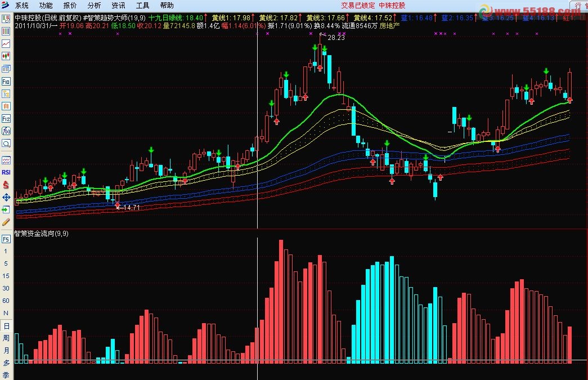The image size is (588, 380).
Task: Open the tree structure icon in sidebar
Action: pos(6,94)
